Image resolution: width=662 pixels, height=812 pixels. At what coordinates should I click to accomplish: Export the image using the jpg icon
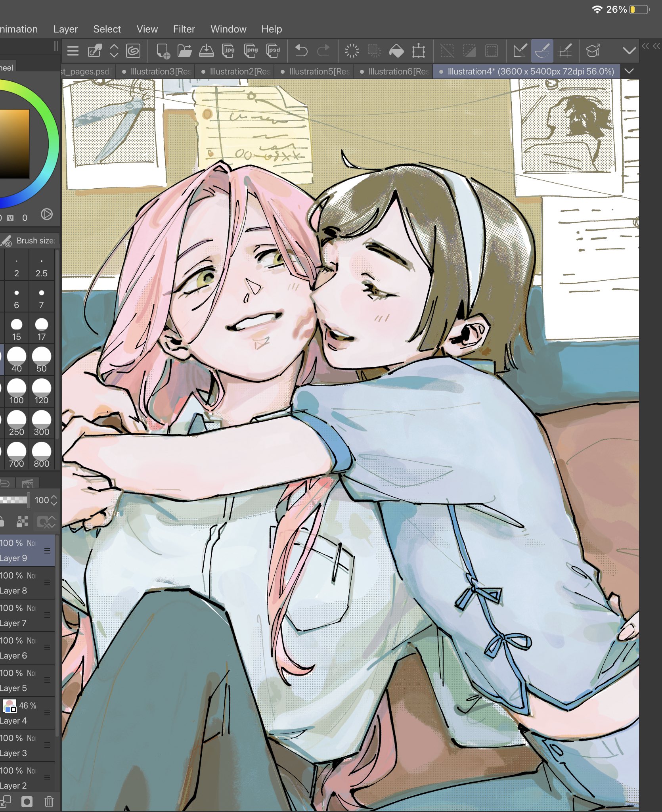click(x=228, y=51)
